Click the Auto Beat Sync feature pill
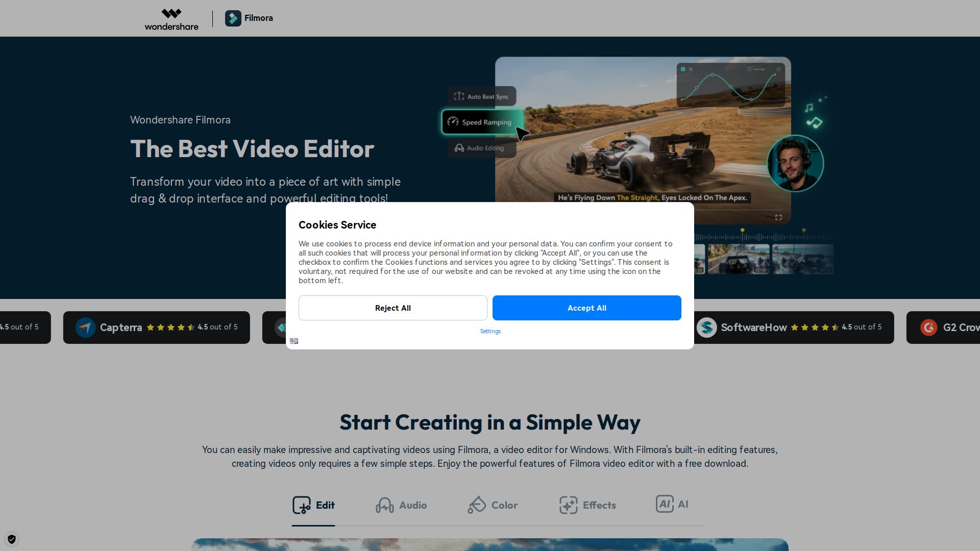The width and height of the screenshot is (980, 551). (x=482, y=96)
